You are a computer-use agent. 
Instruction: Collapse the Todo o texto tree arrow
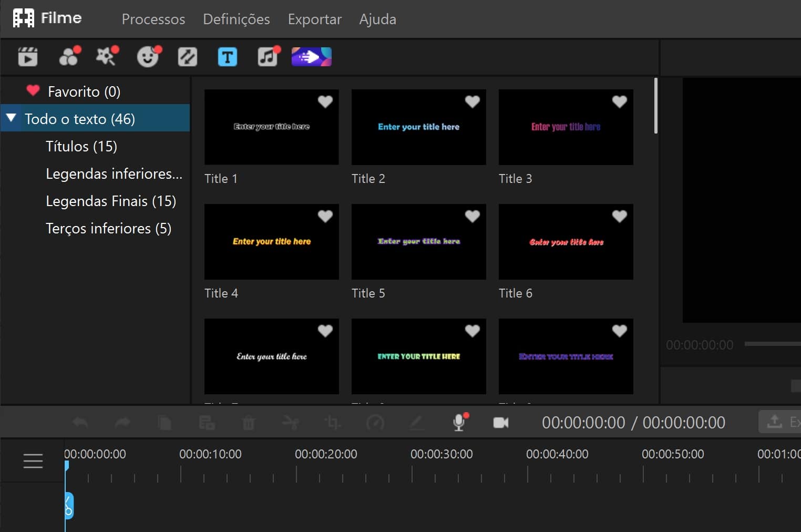[x=11, y=118]
